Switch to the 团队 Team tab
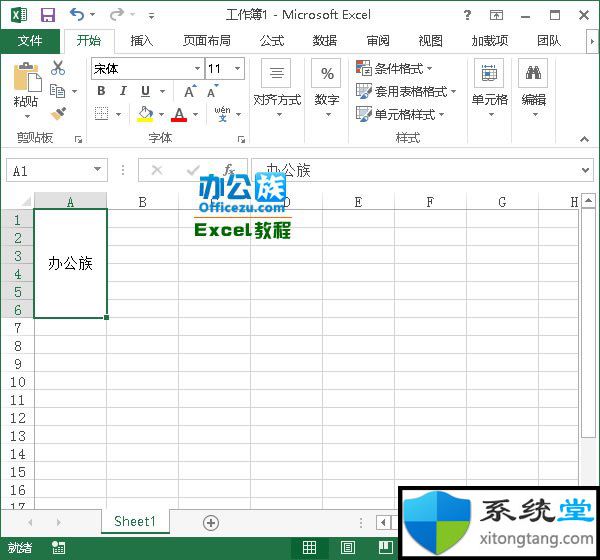The image size is (600, 560). click(x=549, y=41)
